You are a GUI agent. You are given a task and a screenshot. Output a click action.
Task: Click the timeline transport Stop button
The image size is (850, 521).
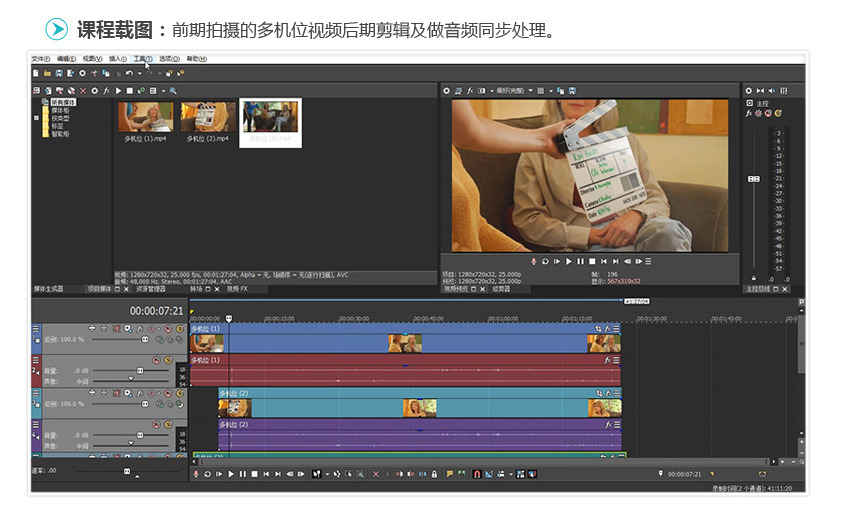pos(254,474)
